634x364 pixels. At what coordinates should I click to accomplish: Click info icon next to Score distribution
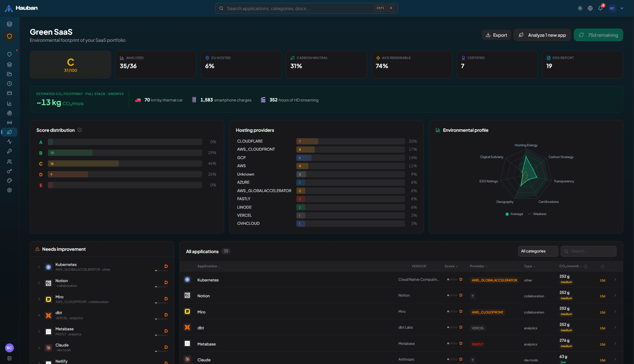pyautogui.click(x=80, y=130)
